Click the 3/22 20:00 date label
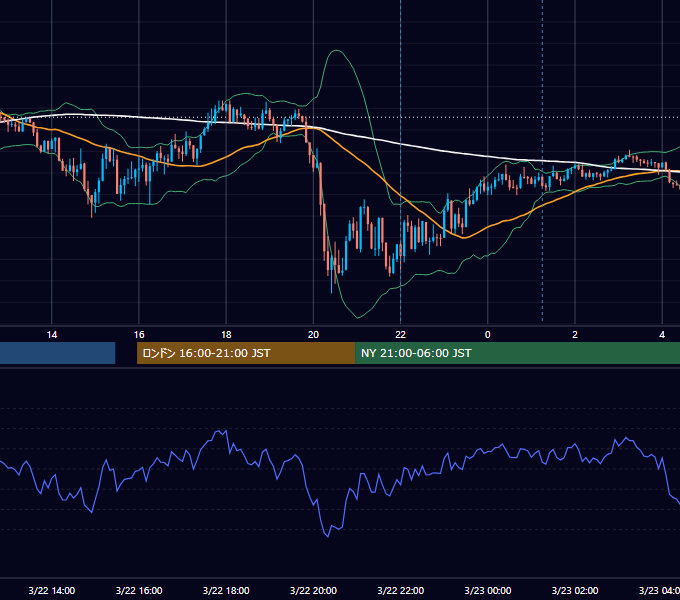Viewport: 680px width, 600px height. click(x=313, y=590)
